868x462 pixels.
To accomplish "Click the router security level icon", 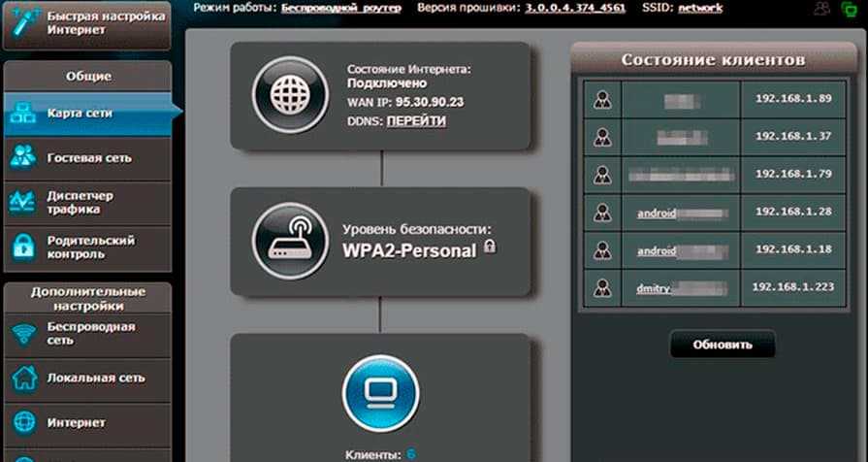I will pos(290,241).
